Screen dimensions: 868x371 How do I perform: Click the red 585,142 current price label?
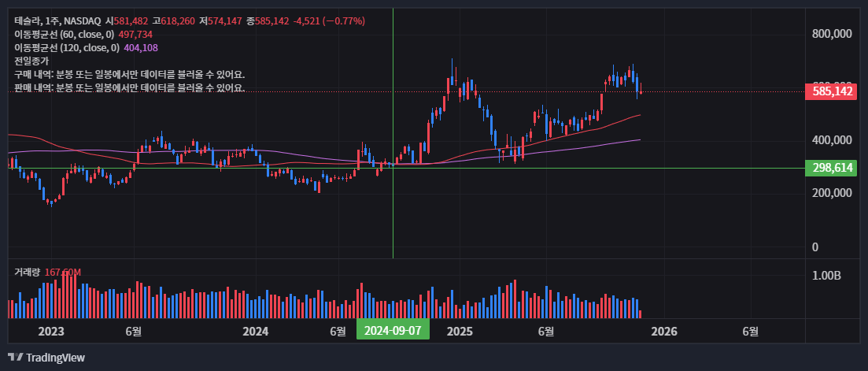(832, 91)
